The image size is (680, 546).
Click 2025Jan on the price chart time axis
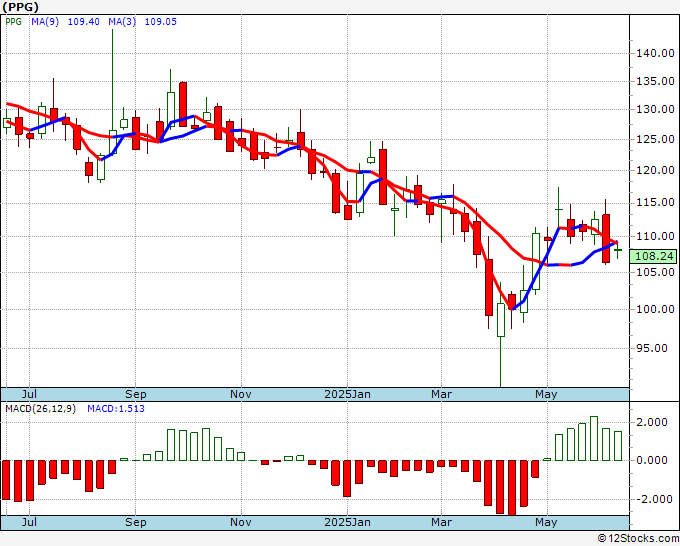348,394
